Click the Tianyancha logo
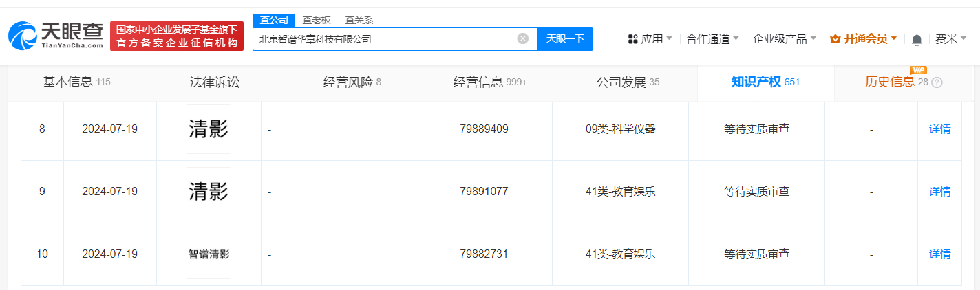Image resolution: width=980 pixels, height=290 pixels. click(55, 36)
